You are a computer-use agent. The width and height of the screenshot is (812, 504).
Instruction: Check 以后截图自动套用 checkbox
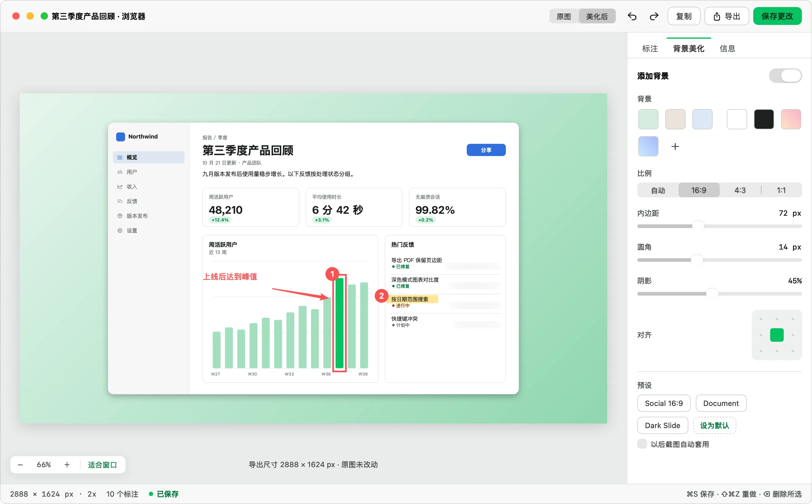[x=642, y=444]
